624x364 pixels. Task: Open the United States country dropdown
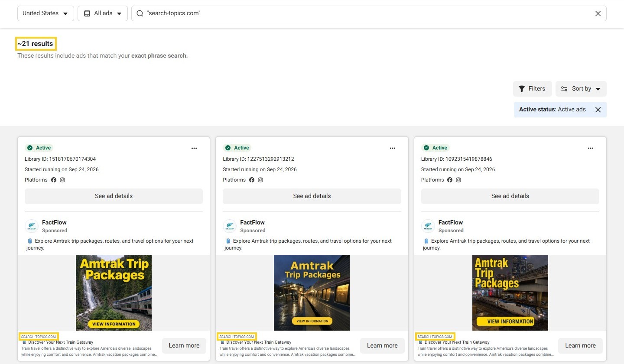pos(45,13)
